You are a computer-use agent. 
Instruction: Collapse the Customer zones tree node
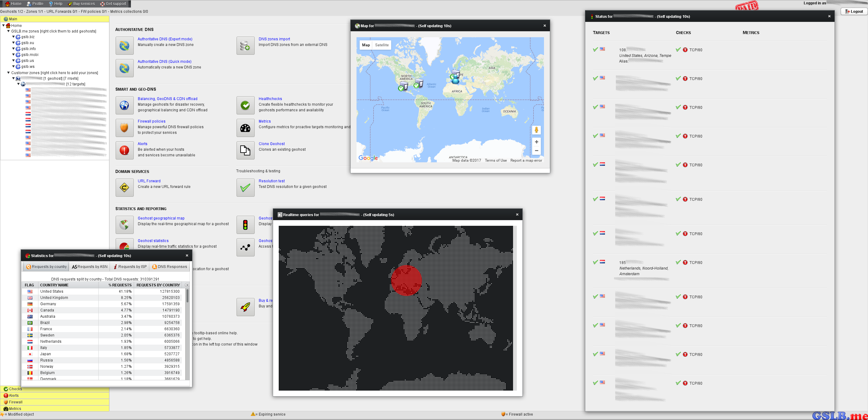pyautogui.click(x=8, y=73)
